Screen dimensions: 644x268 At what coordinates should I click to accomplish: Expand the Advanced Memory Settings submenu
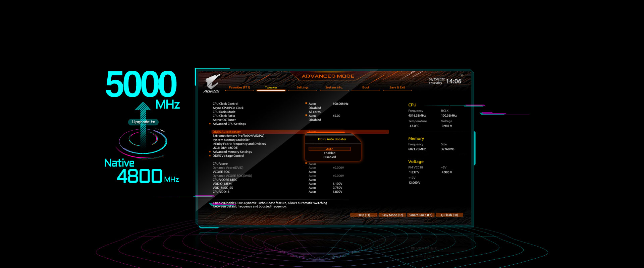tap(232, 152)
